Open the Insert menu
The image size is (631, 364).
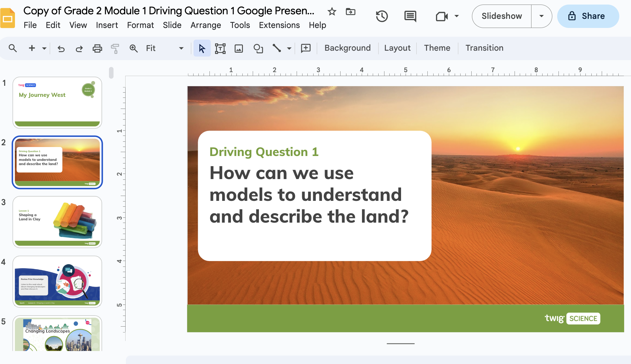tap(107, 25)
